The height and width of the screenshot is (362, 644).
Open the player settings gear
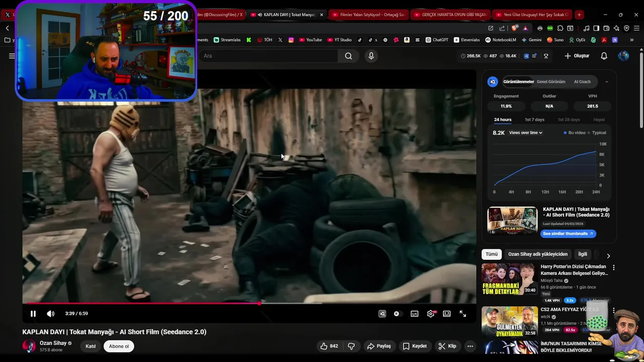[431, 314]
